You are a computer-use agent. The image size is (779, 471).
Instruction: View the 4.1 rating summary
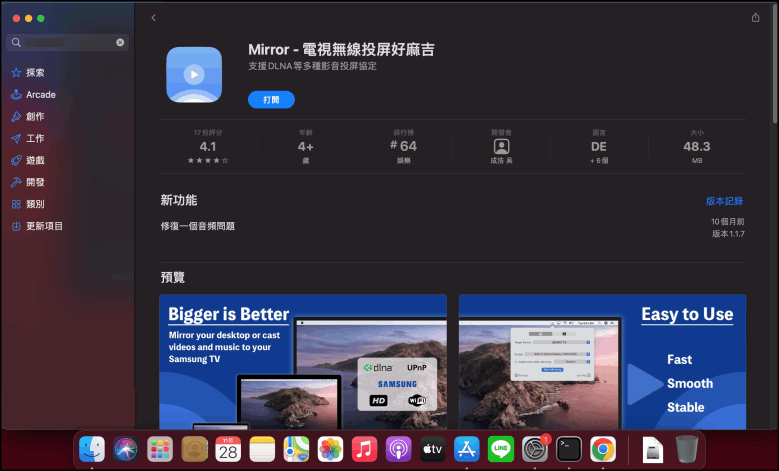coord(208,147)
